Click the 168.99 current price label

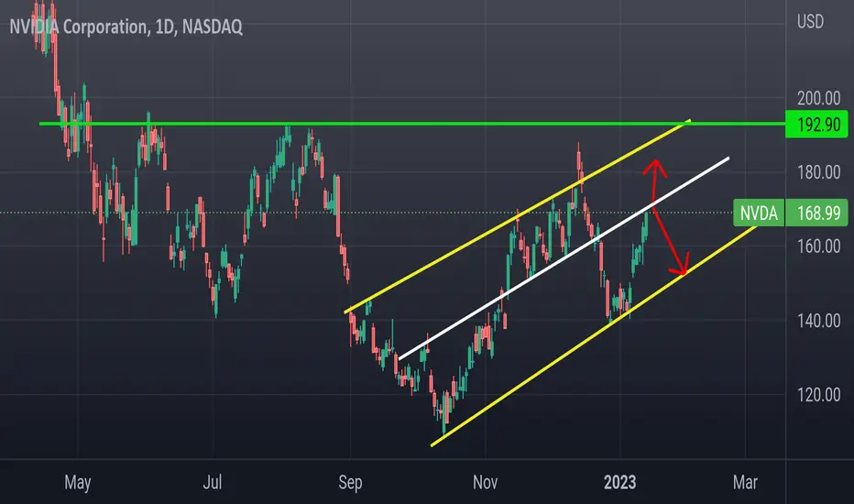[816, 213]
